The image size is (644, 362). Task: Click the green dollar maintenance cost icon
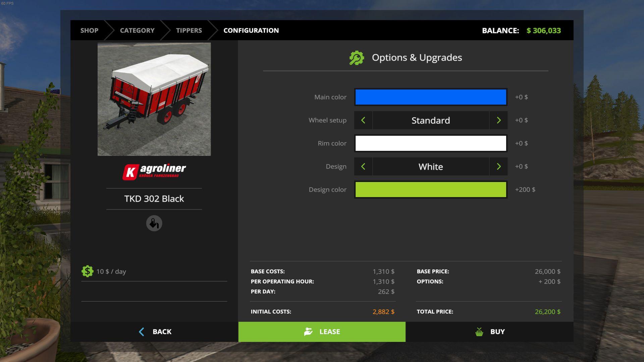87,271
